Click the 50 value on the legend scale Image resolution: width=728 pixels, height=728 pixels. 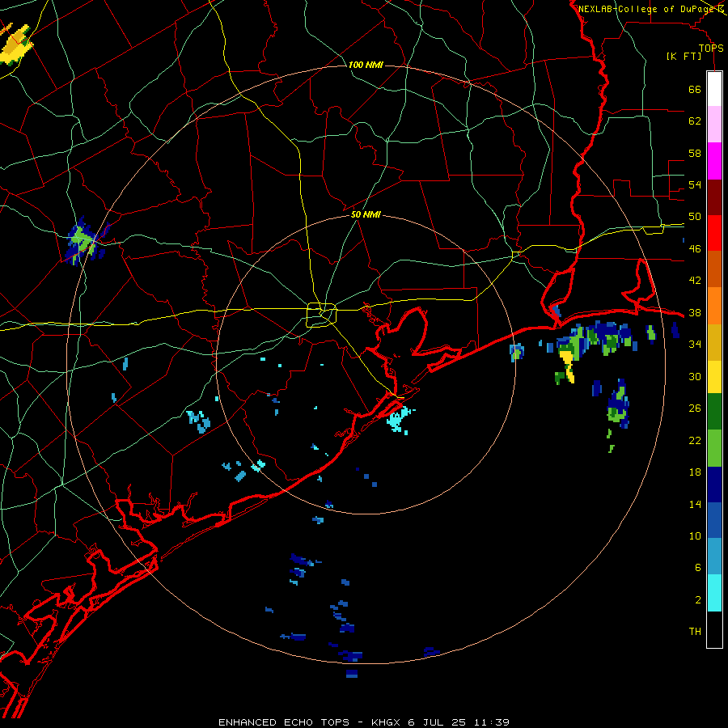[x=695, y=216]
